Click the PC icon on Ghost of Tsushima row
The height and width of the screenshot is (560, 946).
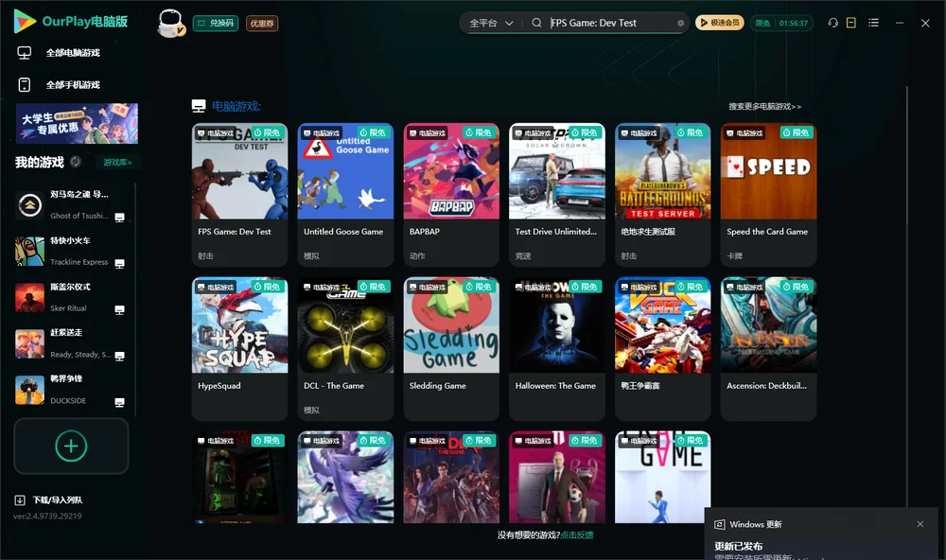[119, 218]
